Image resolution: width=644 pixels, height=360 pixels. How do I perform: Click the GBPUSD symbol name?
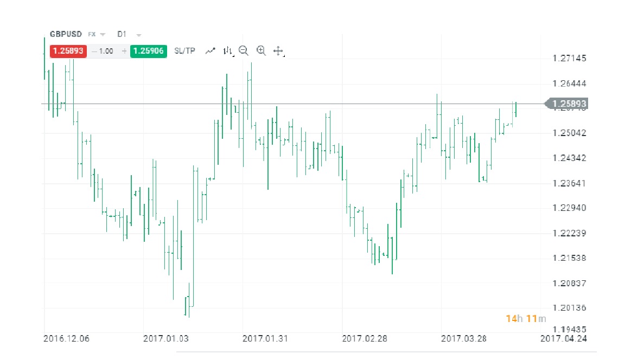[66, 34]
